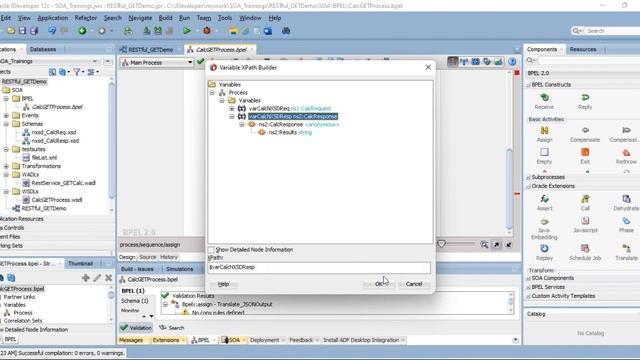Collapse the ns2:CalcResponse element node

242,124
